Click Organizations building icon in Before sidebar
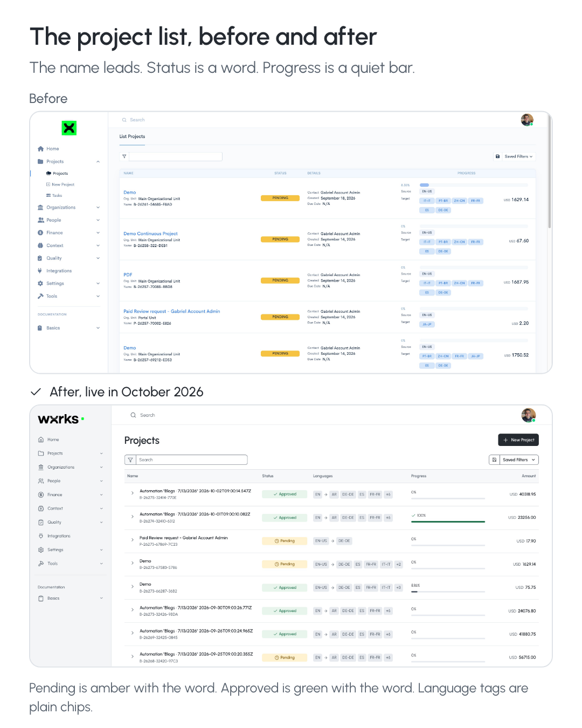The width and height of the screenshot is (582, 728). (x=40, y=208)
